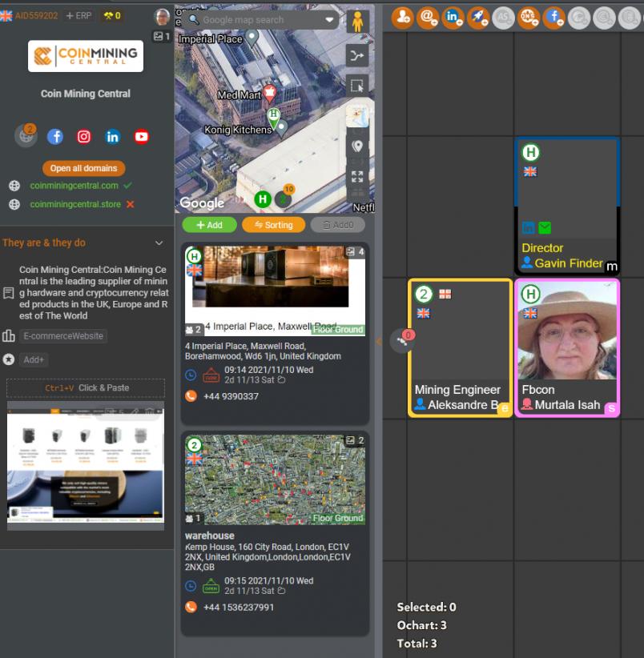The image size is (644, 658).
Task: Click phone icon beside +44 9390337
Action: [191, 396]
